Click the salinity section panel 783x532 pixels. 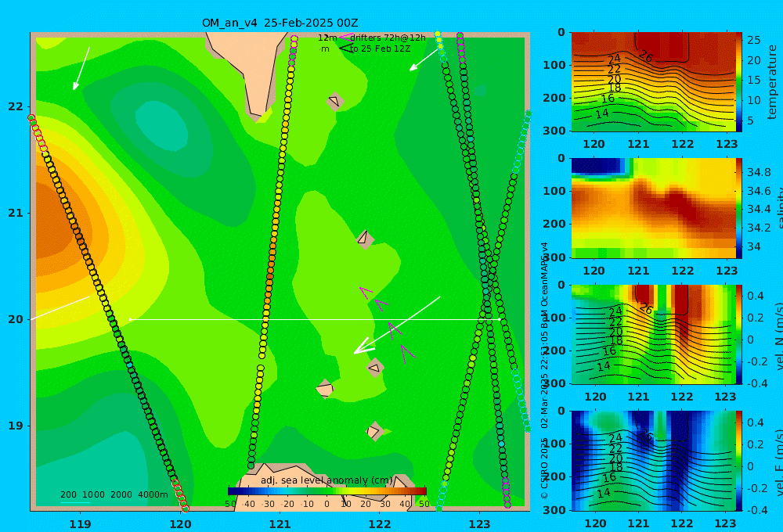[653, 208]
